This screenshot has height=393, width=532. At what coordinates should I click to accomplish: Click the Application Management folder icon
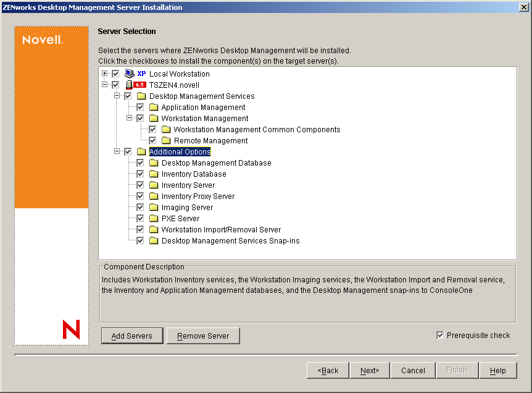pos(154,107)
